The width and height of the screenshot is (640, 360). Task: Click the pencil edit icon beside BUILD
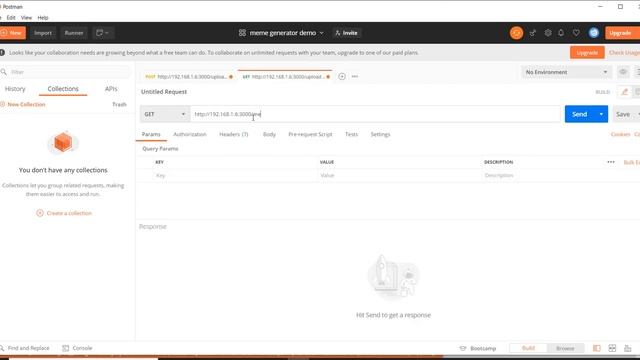pyautogui.click(x=624, y=92)
